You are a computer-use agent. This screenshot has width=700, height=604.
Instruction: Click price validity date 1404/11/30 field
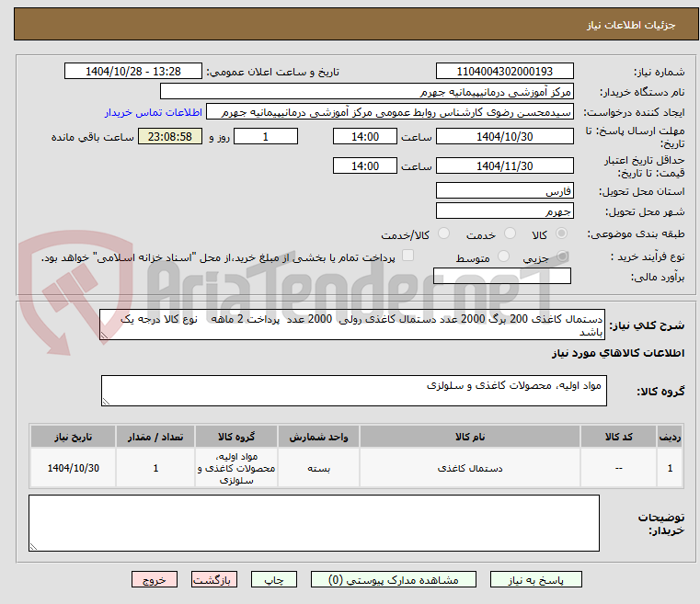pyautogui.click(x=504, y=166)
